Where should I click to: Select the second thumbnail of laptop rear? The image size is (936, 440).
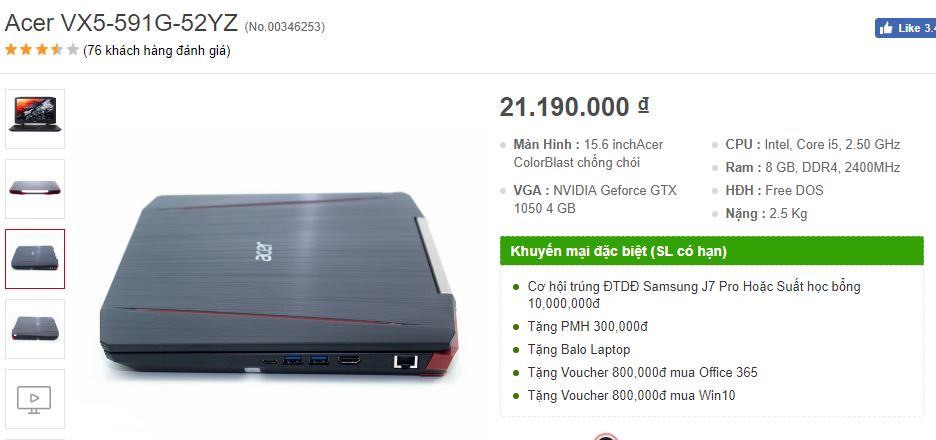point(35,189)
